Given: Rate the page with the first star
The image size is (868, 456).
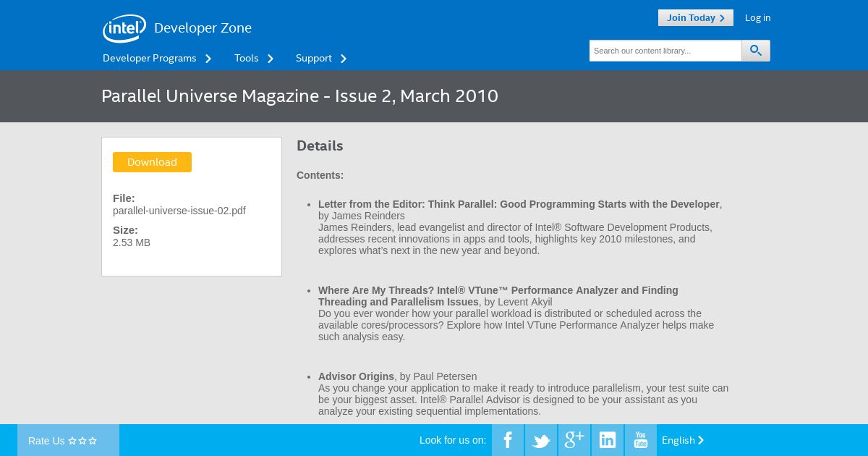Looking at the screenshot, I should 72,441.
